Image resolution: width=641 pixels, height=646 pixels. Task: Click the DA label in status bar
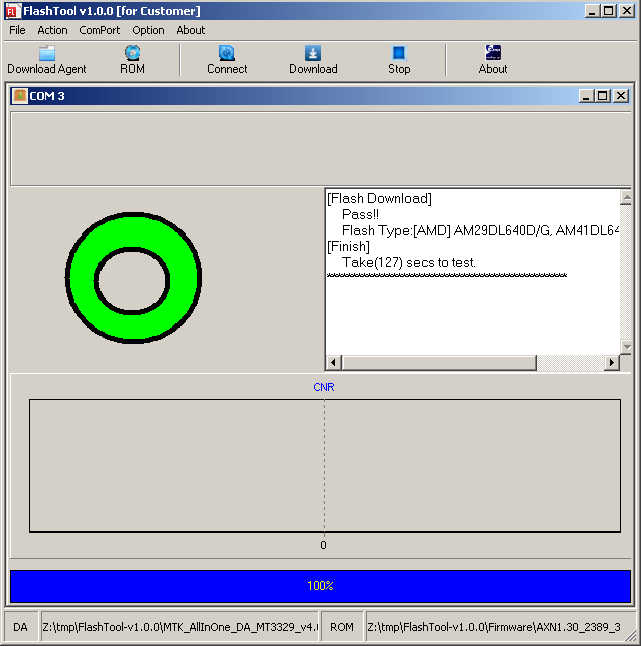[20, 627]
